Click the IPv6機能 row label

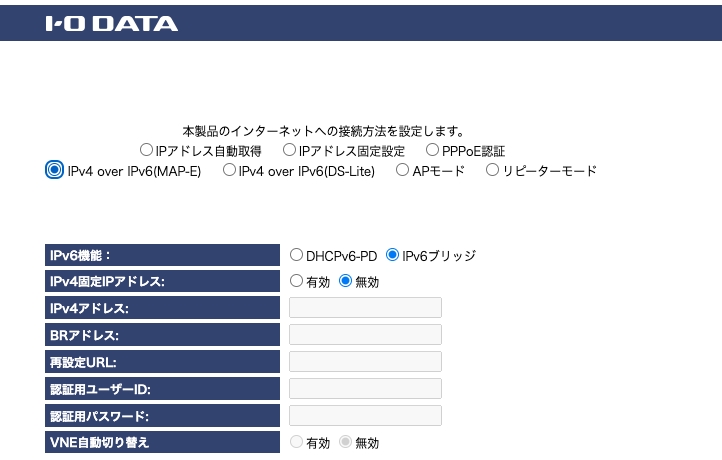click(161, 255)
